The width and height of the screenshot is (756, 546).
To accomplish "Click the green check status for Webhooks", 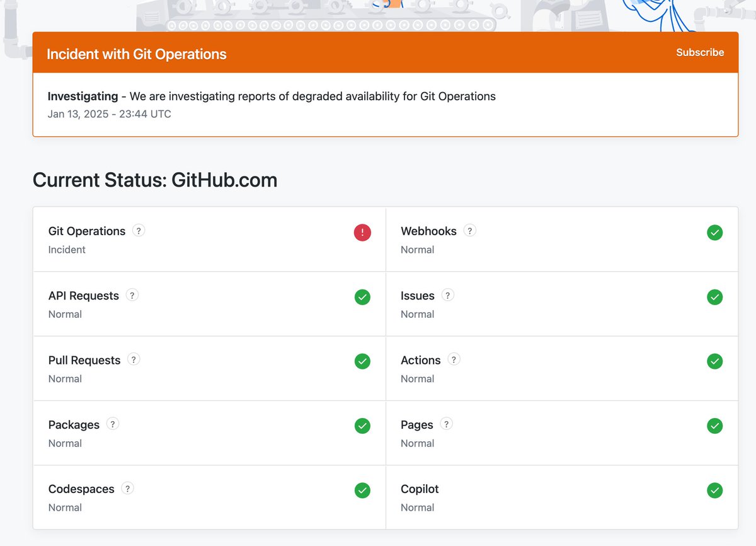I will 714,233.
